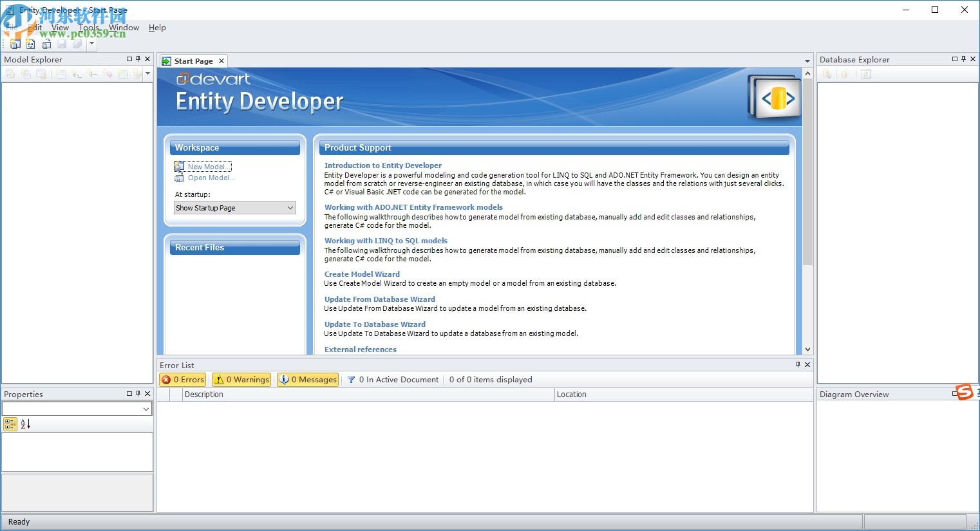Open the Tools menu
The image size is (980, 531).
(88, 27)
